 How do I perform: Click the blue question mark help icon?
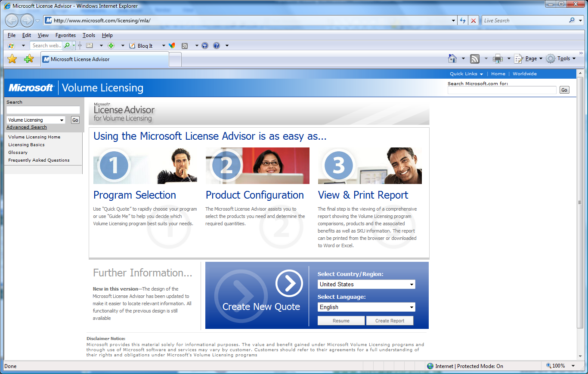[x=217, y=46]
